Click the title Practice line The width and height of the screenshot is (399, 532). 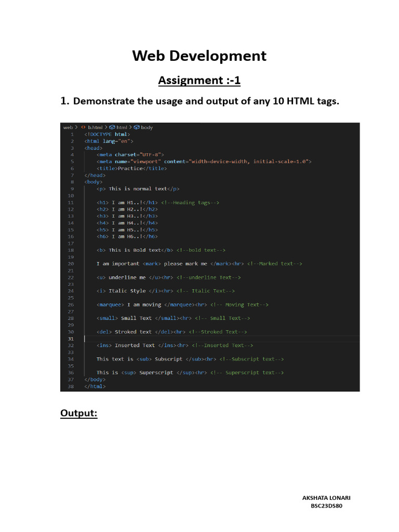[131, 168]
